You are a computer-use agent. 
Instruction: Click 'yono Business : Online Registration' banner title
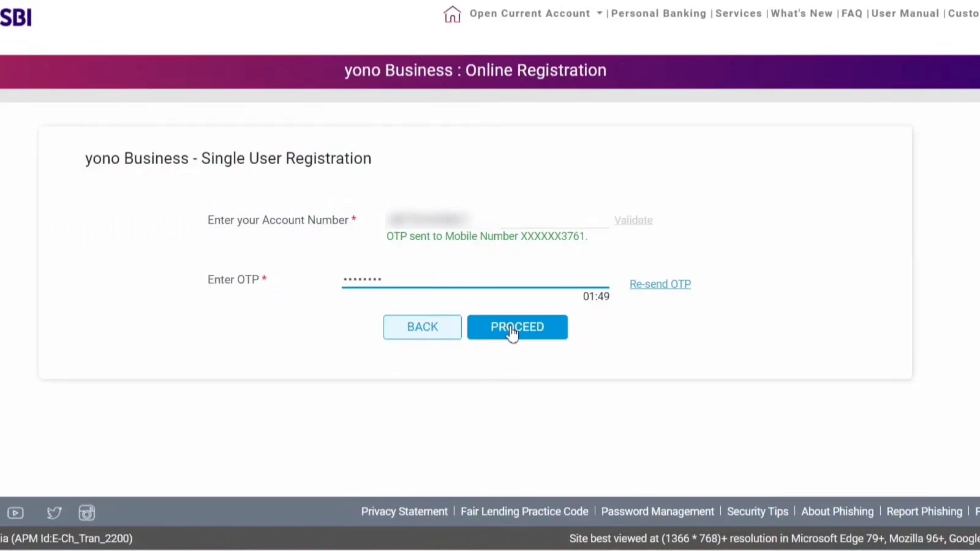[475, 70]
